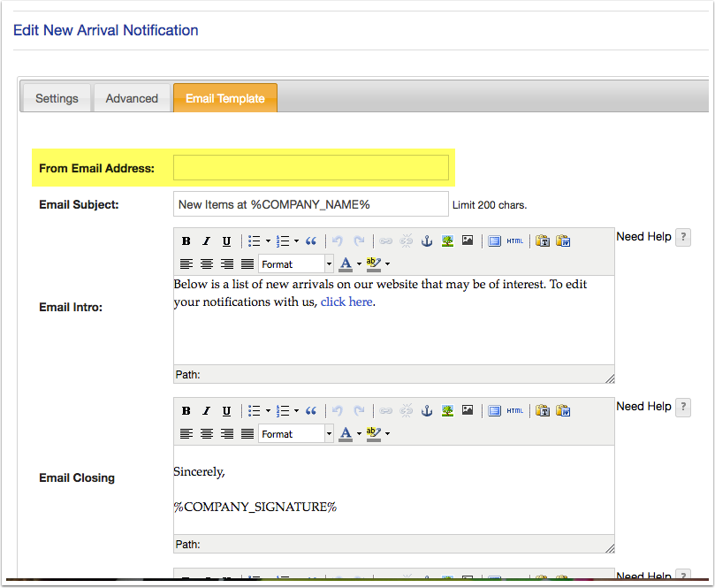Redo action in Email Intro editor
This screenshot has width=715, height=588.
[x=360, y=241]
